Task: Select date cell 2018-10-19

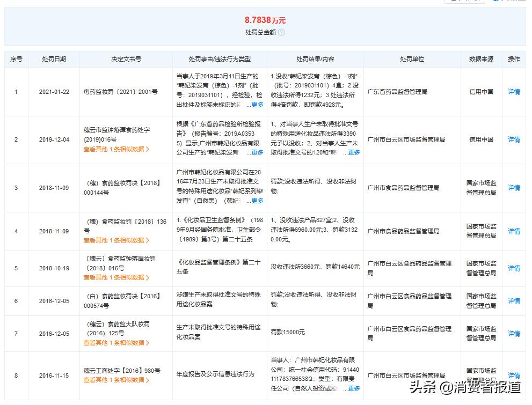Action: point(54,268)
